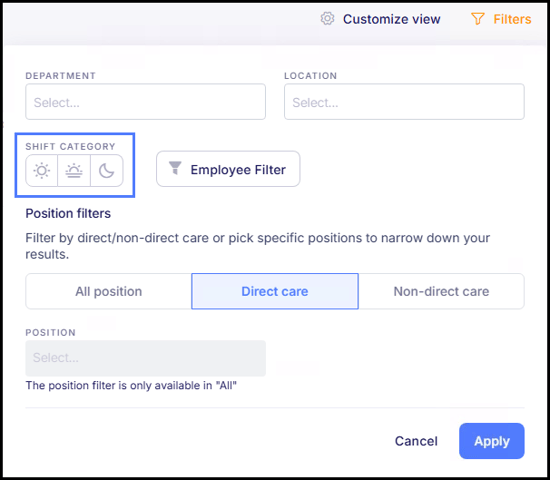
Task: Click Cancel to discard filters
Action: 416,441
